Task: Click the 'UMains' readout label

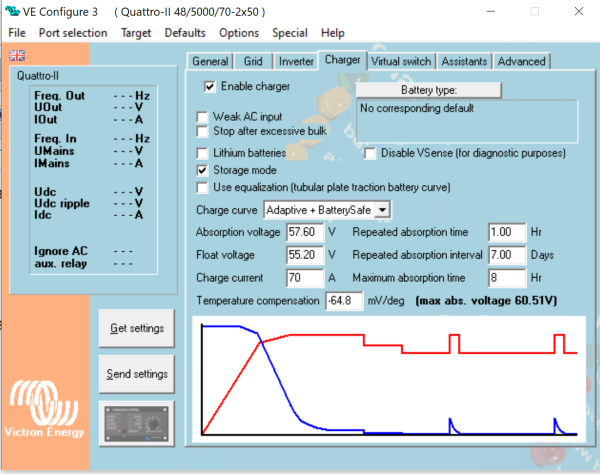Action: [x=54, y=151]
